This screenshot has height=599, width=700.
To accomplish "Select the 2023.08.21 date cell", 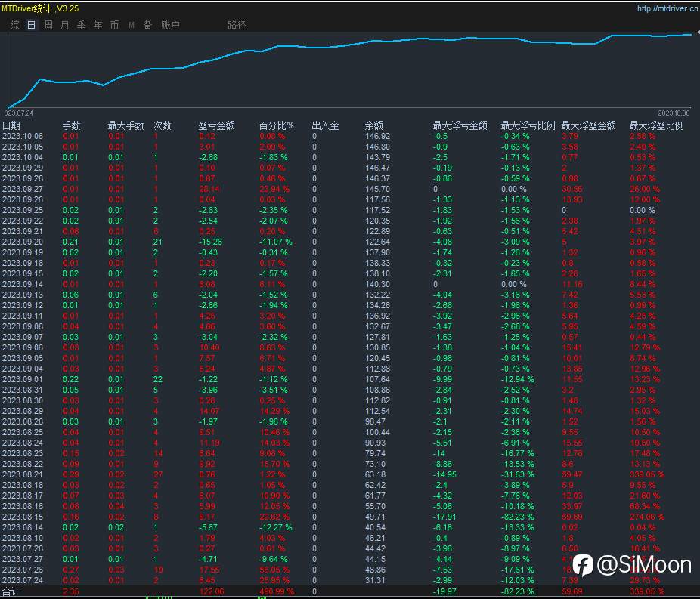I will coord(23,474).
